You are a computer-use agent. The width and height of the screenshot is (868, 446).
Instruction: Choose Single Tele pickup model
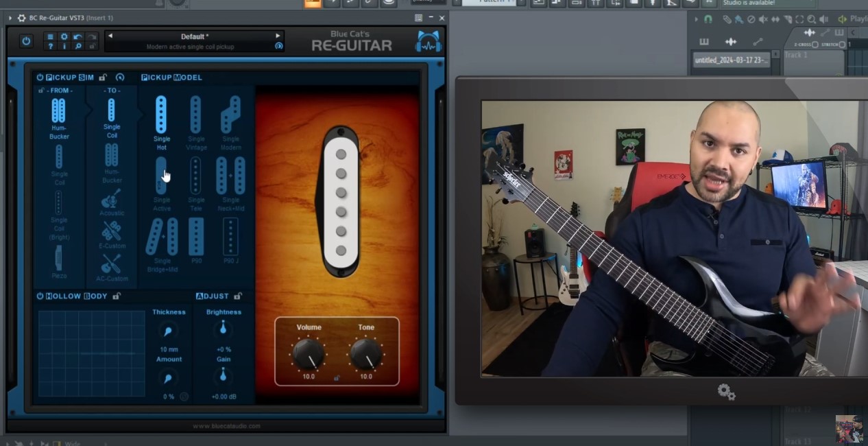coord(196,184)
